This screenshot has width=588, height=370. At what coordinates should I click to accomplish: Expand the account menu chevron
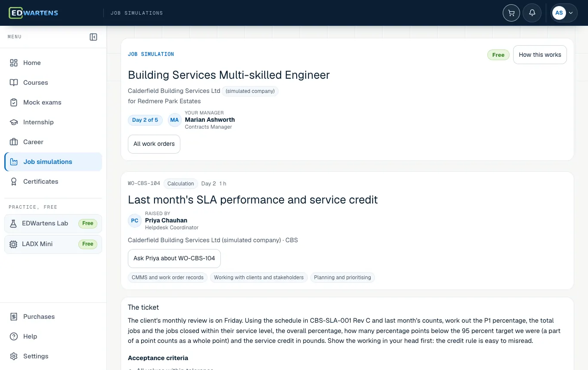coord(571,13)
